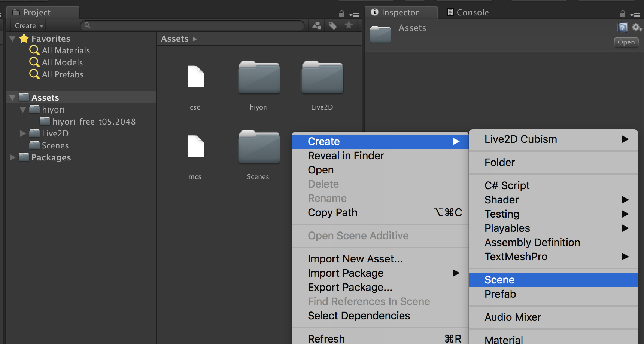Open the Create dropdown in Project toolbar

pyautogui.click(x=29, y=26)
